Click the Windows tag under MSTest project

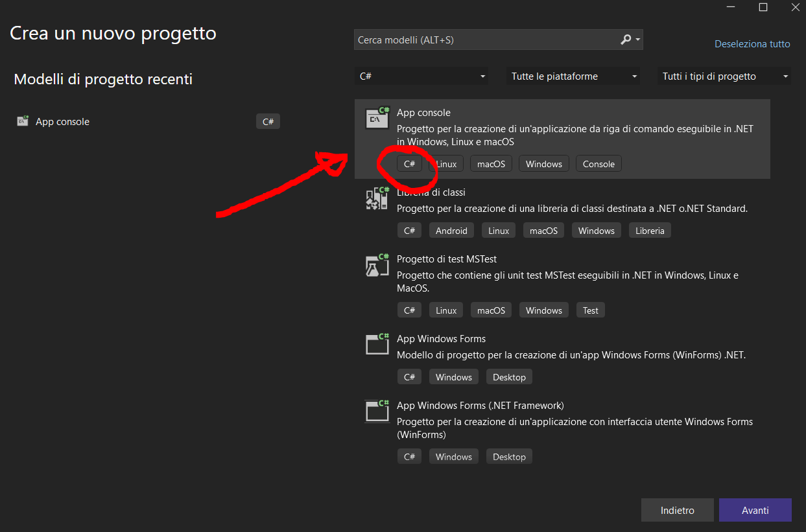point(544,310)
